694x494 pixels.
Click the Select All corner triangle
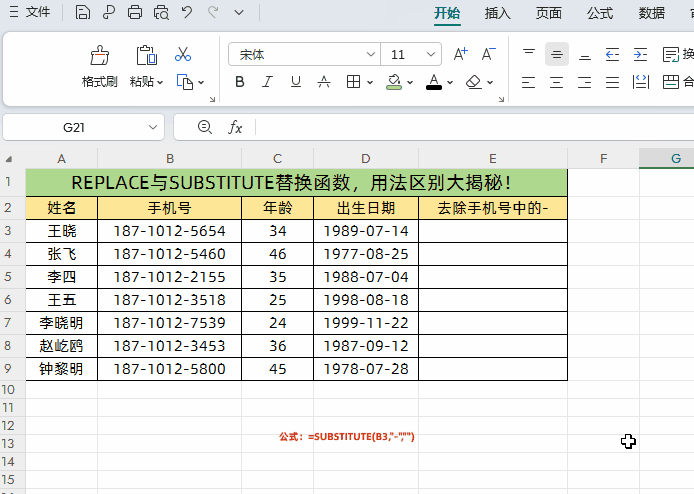(x=8, y=159)
